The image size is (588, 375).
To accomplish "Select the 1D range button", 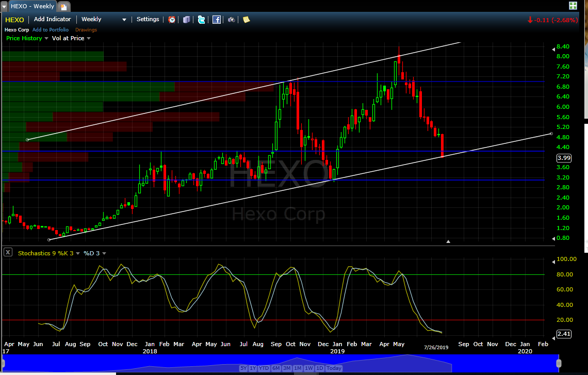I will tap(319, 368).
